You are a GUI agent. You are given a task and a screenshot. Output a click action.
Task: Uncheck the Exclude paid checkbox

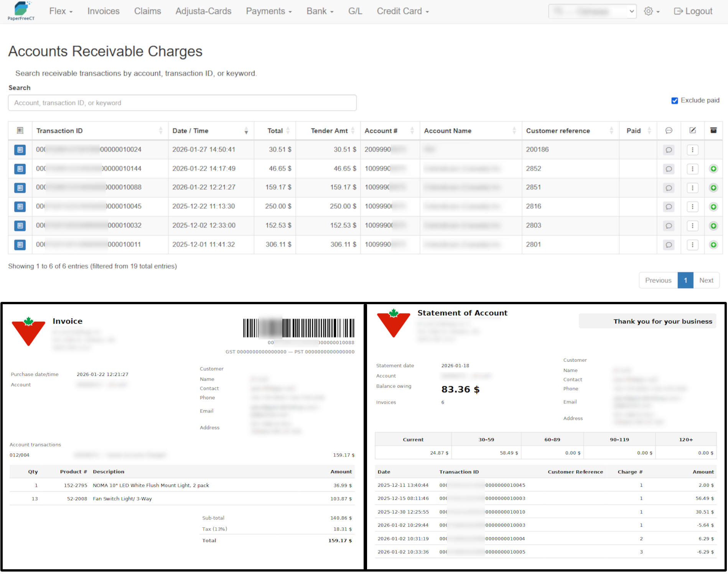[674, 101]
